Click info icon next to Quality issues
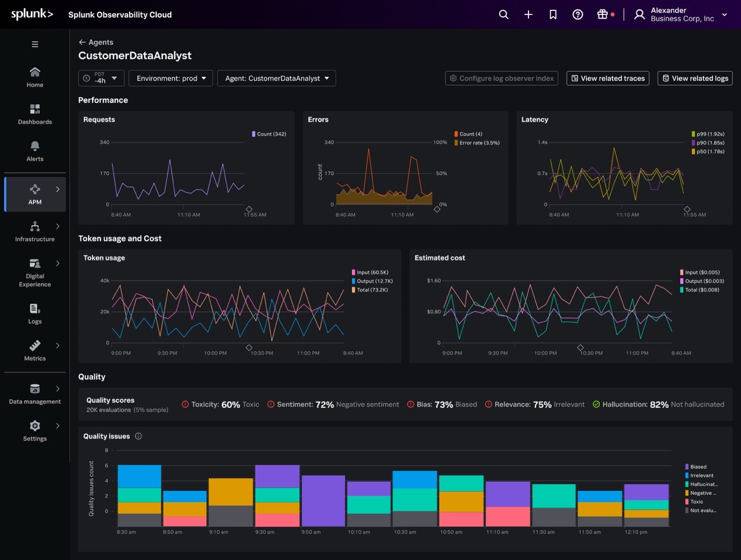 pos(138,436)
